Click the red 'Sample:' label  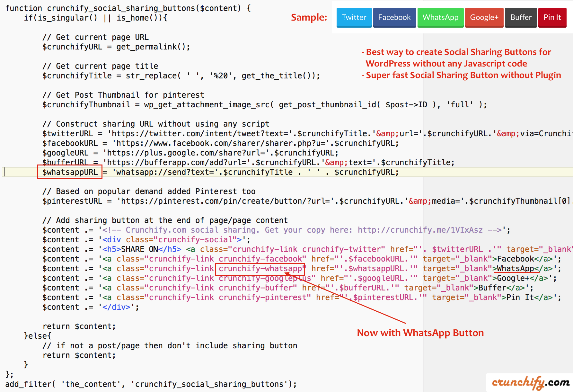pyautogui.click(x=309, y=17)
